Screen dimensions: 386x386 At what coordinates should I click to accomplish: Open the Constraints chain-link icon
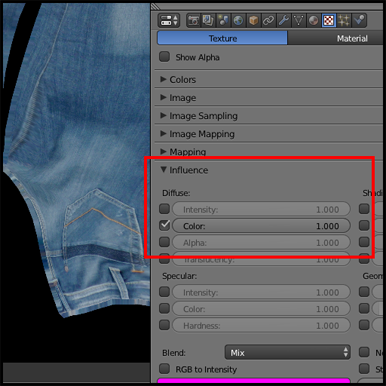(268, 21)
